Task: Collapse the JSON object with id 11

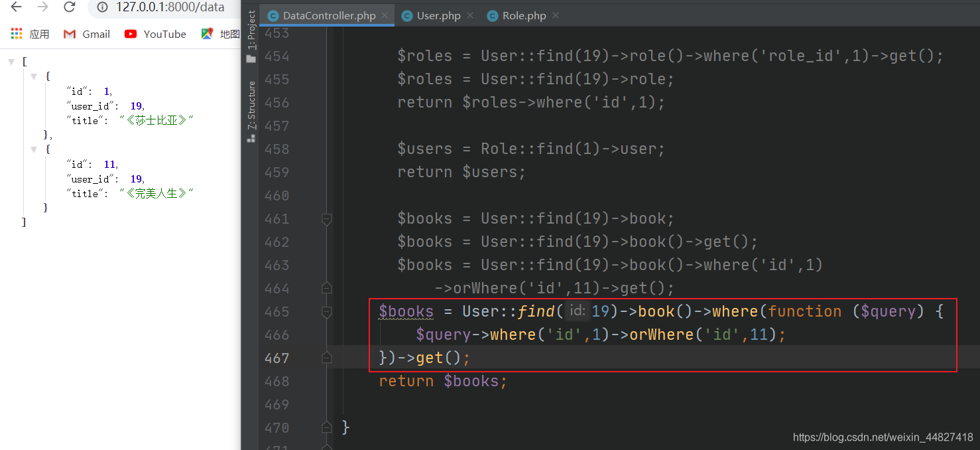Action: click(34, 149)
